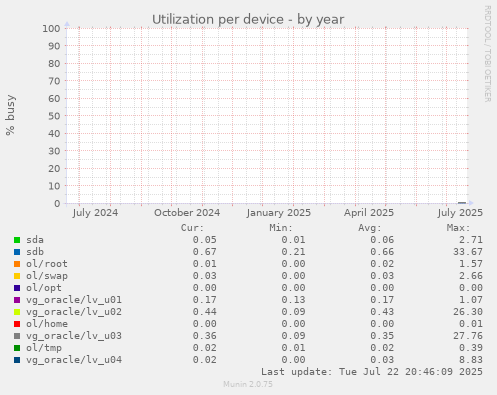Click sda max value 2.71

471,240
